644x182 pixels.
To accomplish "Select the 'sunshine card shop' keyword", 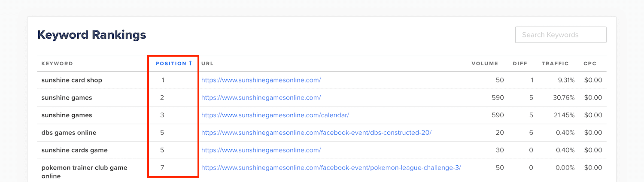I will tap(72, 80).
